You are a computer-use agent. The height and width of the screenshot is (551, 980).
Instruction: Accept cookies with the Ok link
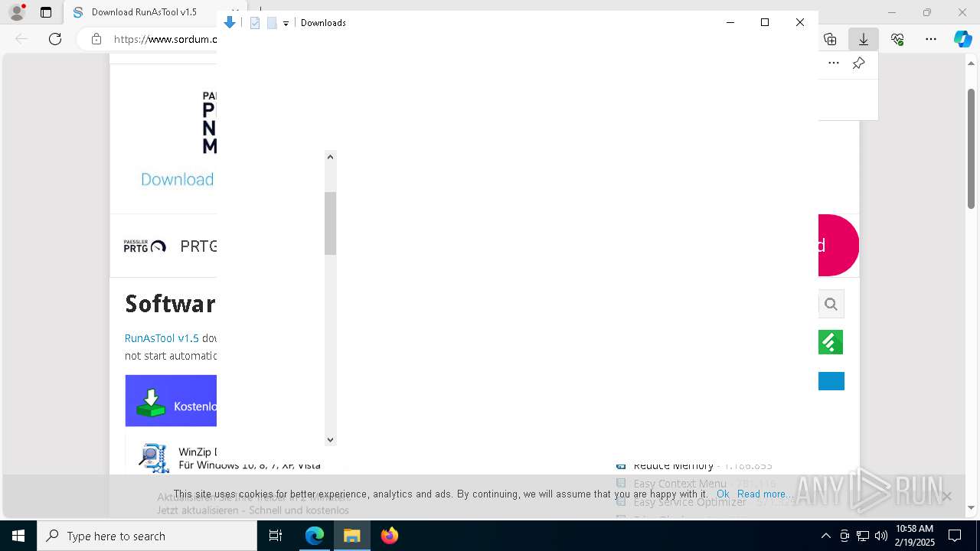click(x=723, y=494)
